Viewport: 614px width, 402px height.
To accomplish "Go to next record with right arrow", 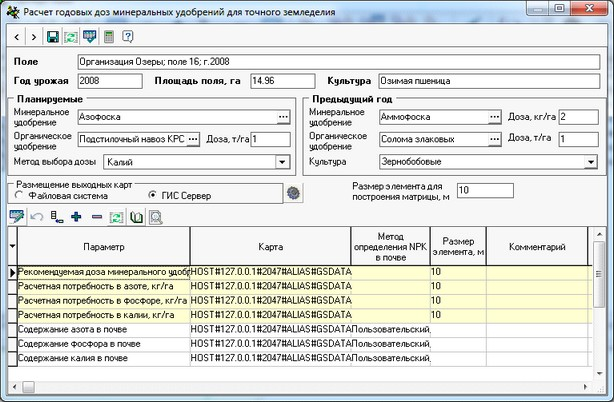I will (34, 37).
